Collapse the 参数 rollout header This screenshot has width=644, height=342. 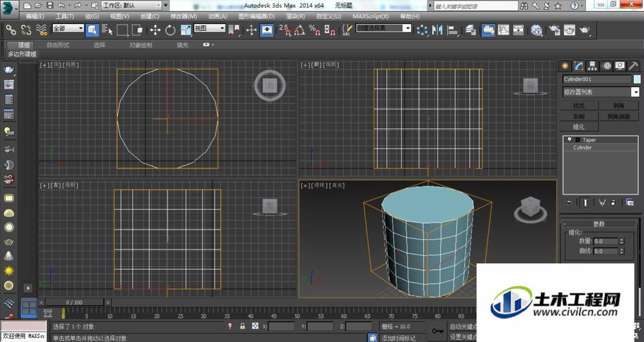coord(599,223)
